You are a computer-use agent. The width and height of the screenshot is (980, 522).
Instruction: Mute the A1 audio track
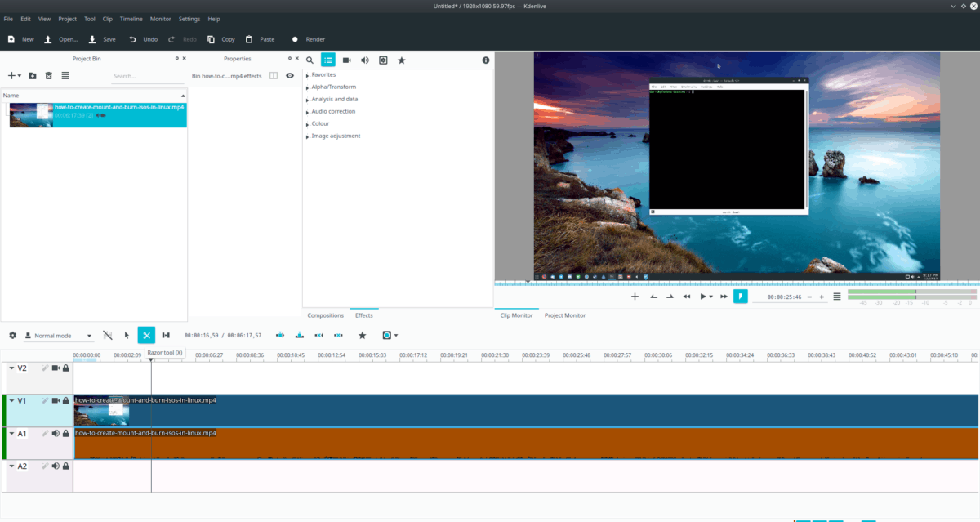56,434
